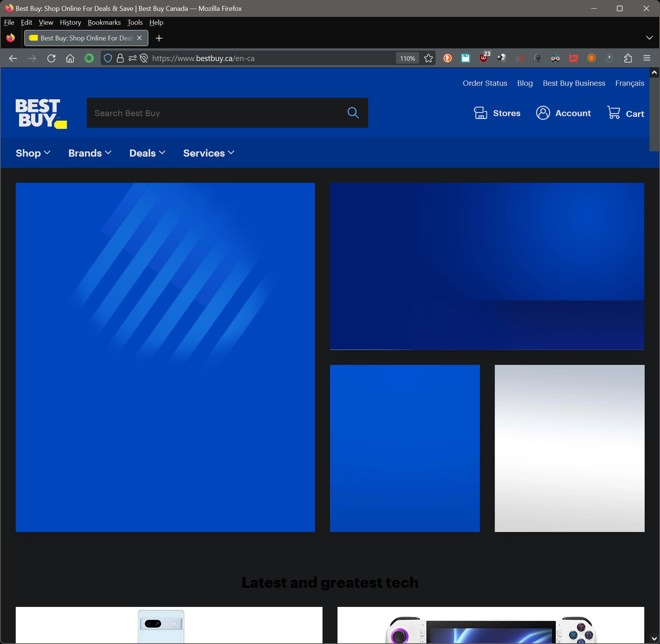Screen dimensions: 660x644
Task: Reload the page with the refresh icon
Action: pyautogui.click(x=51, y=58)
